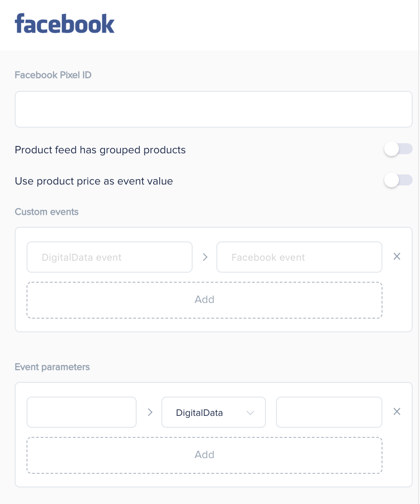Click the arrow in Event parameters row
This screenshot has width=420, height=504.
click(x=149, y=412)
